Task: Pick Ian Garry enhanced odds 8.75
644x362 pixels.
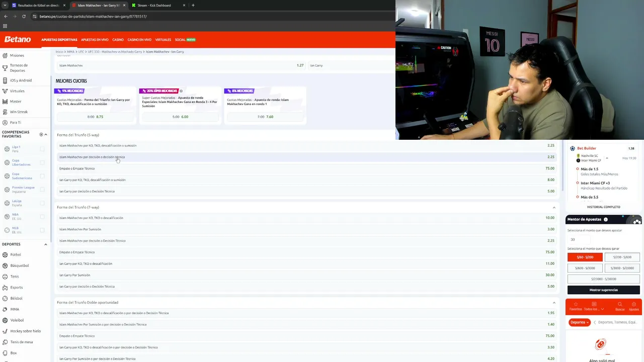Action: (95, 117)
